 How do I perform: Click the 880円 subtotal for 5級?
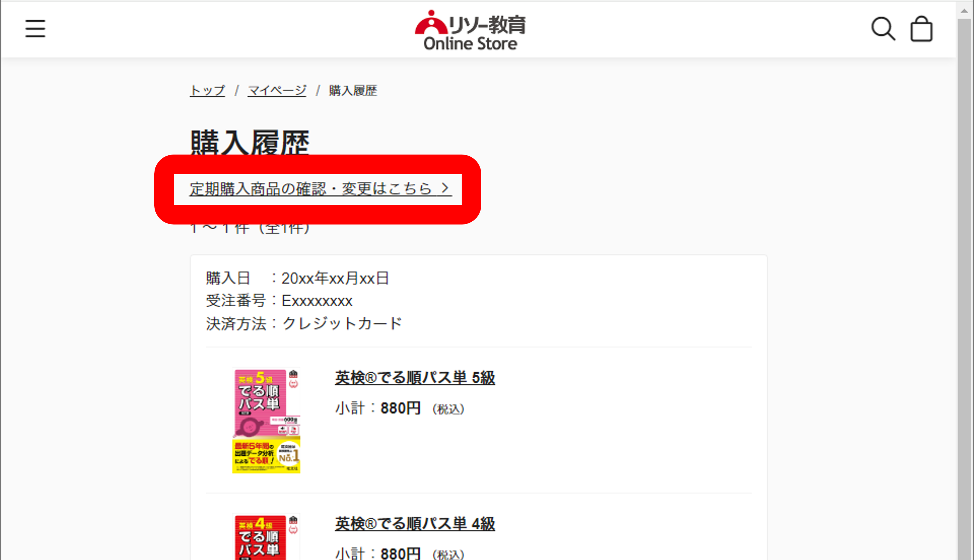click(400, 408)
